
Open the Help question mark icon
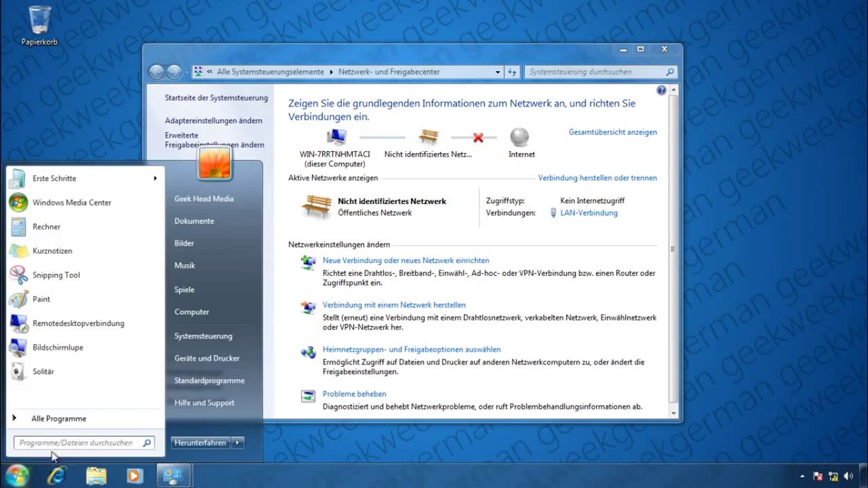tap(661, 90)
